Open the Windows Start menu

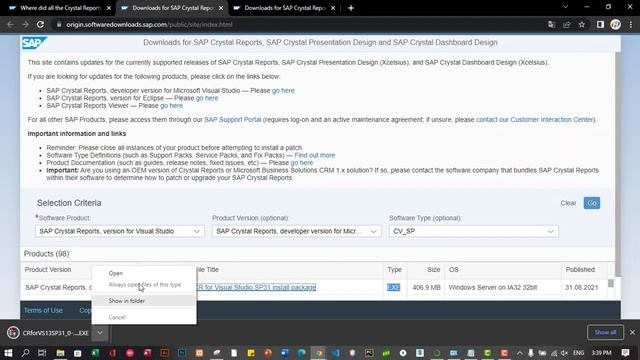[8, 353]
